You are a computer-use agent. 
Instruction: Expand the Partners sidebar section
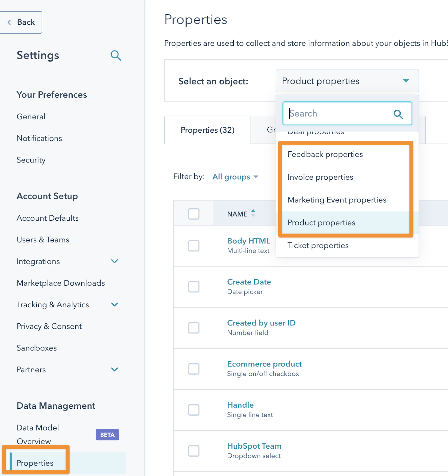pos(115,369)
